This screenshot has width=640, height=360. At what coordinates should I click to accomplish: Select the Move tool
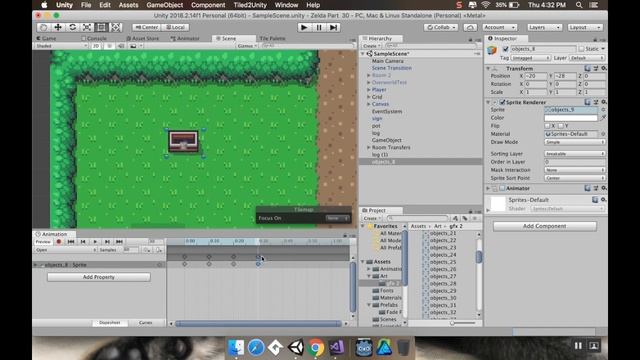click(x=58, y=27)
